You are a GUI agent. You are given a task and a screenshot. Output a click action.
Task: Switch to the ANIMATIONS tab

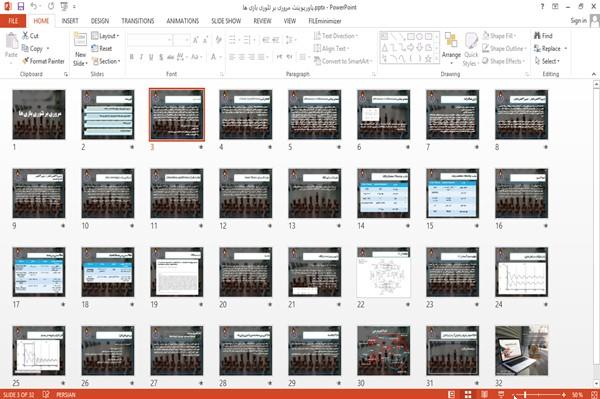coord(183,21)
